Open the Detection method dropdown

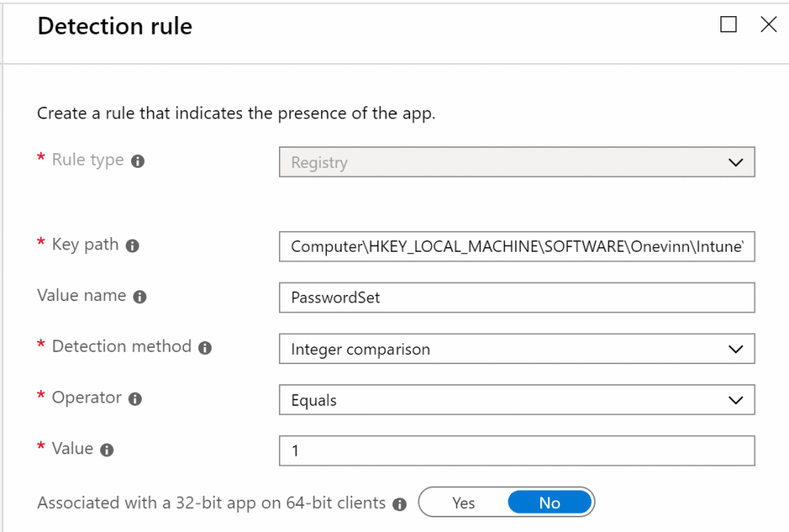[x=517, y=349]
